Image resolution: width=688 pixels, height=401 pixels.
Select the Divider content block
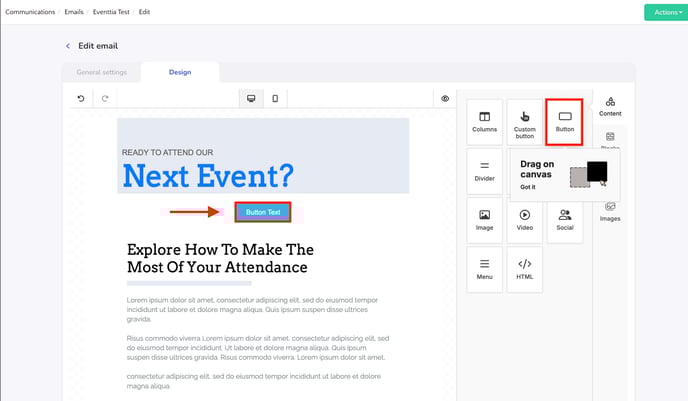[484, 171]
